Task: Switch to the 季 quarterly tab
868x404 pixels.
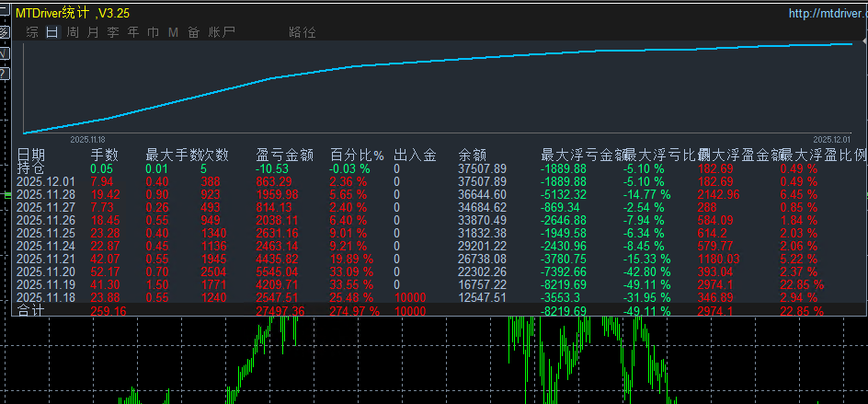Action: coord(113,32)
